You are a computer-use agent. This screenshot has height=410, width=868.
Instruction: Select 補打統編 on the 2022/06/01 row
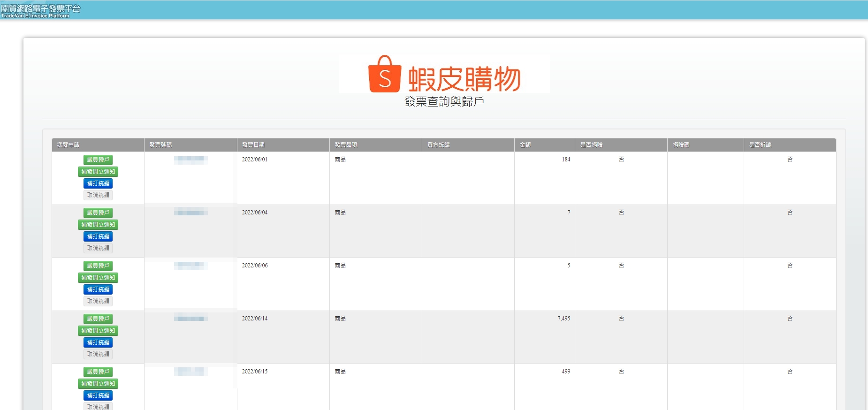click(98, 183)
